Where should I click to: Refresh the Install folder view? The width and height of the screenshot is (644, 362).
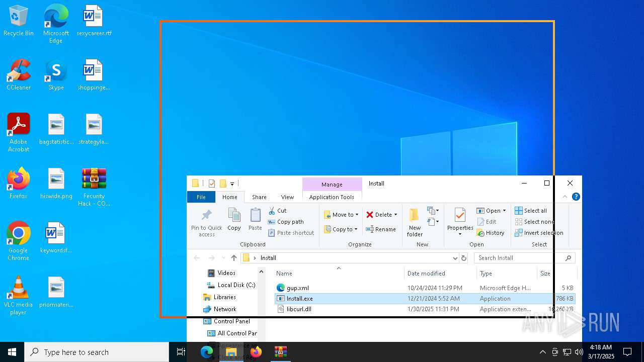coord(463,258)
